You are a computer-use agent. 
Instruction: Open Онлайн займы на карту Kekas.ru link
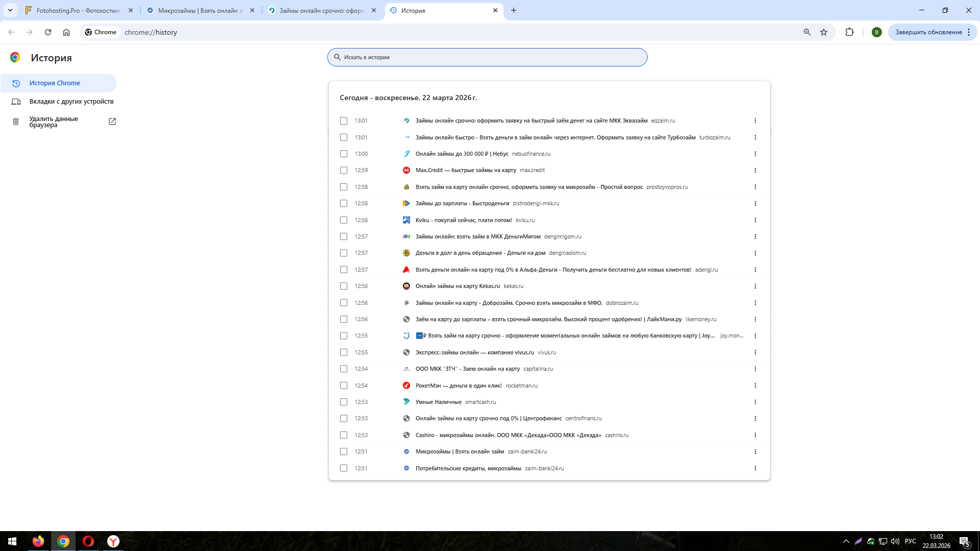click(x=458, y=286)
